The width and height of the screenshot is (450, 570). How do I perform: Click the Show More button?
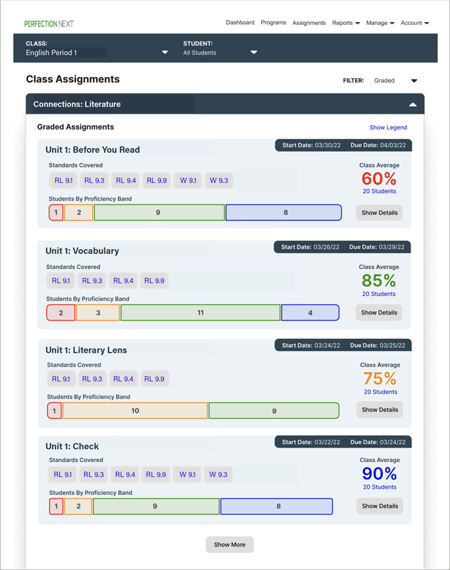(x=229, y=545)
